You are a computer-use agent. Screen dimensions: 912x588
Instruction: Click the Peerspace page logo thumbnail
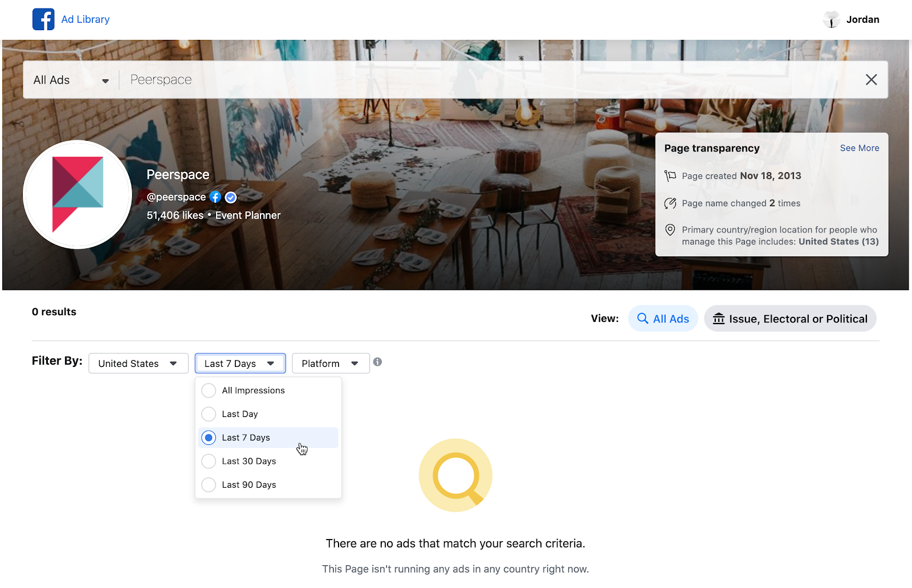78,194
